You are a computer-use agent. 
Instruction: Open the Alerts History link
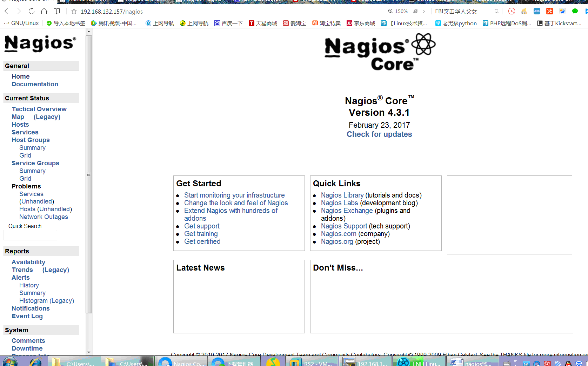click(29, 285)
